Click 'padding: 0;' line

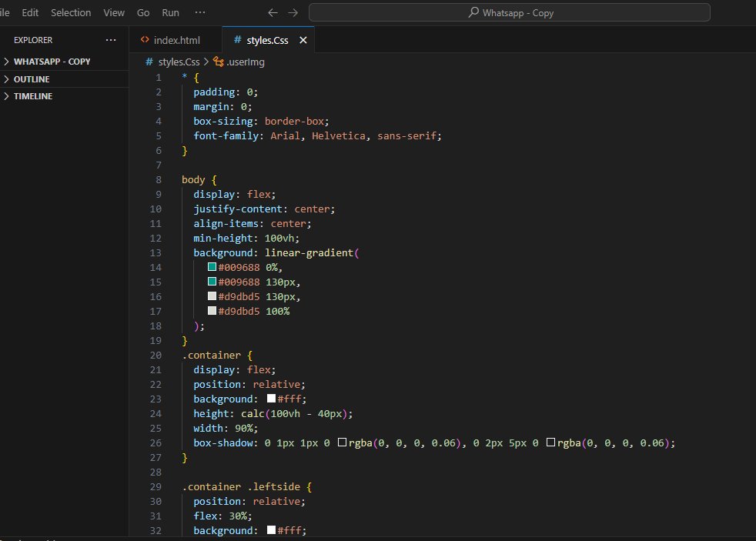[226, 92]
